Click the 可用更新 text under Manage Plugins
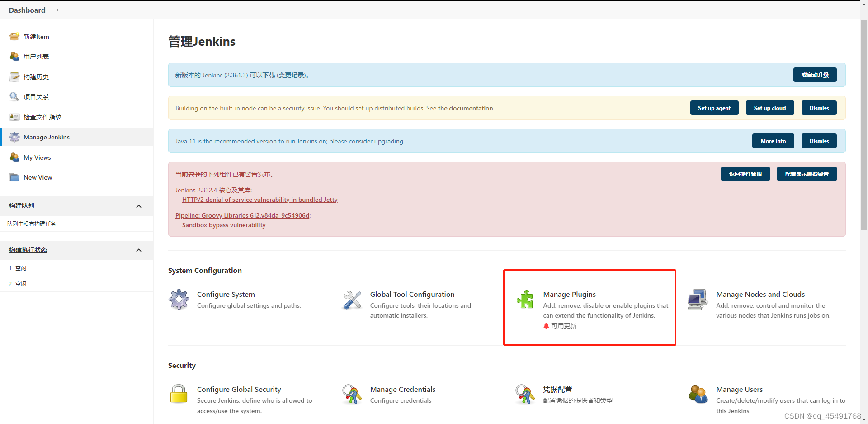 pyautogui.click(x=564, y=326)
